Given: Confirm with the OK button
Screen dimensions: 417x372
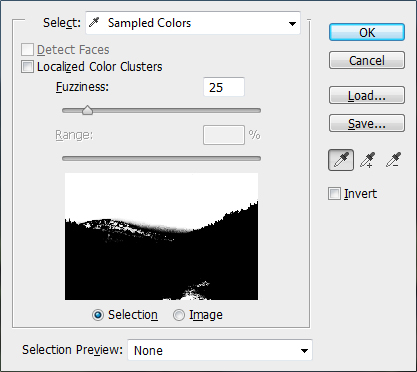Looking at the screenshot, I should (x=367, y=32).
